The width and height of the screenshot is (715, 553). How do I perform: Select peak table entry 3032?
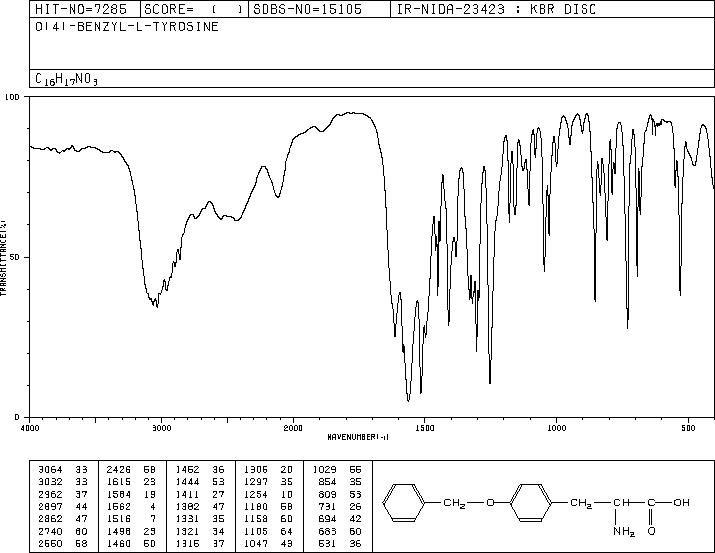(x=50, y=481)
